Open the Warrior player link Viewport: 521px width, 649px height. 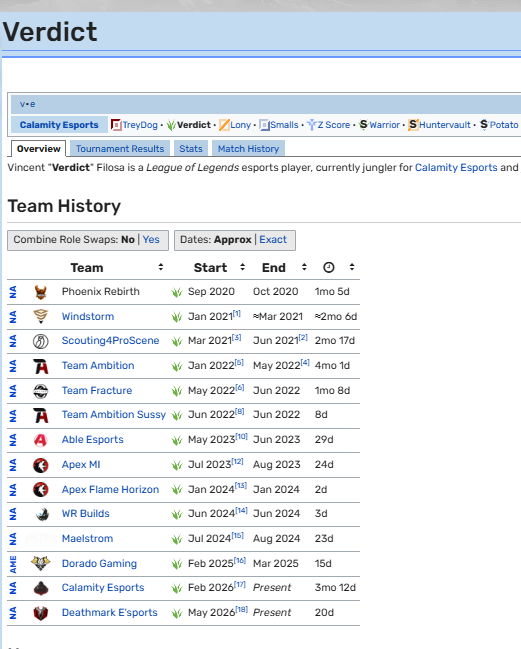pos(385,125)
